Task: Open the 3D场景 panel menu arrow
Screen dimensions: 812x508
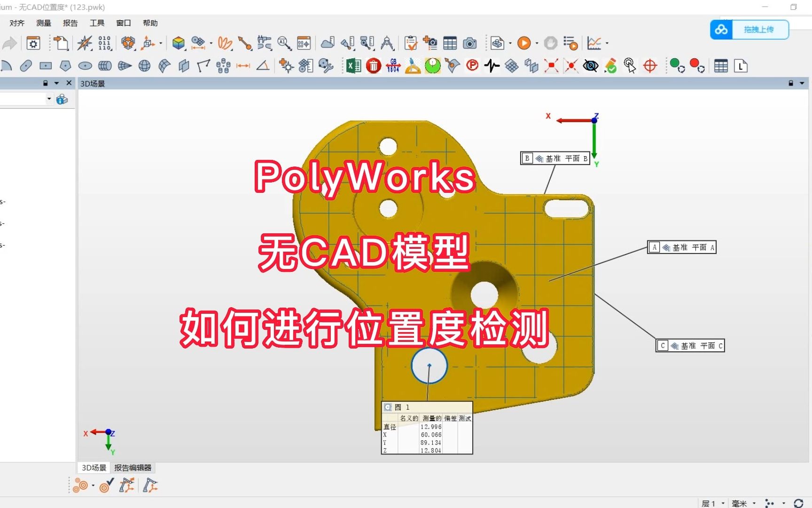Action: point(802,83)
